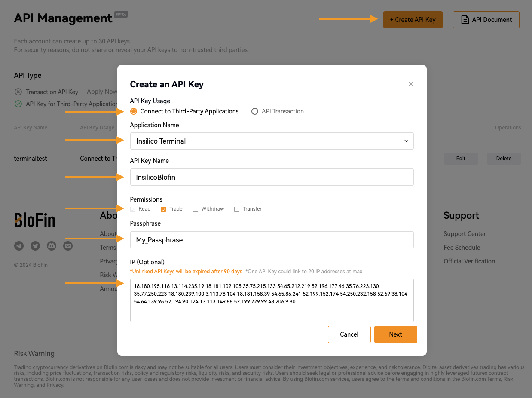Open the Fee Schedule link

[462, 248]
